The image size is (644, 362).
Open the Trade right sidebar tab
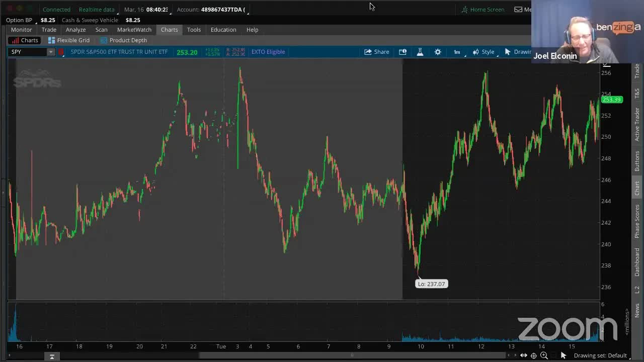pos(637,71)
